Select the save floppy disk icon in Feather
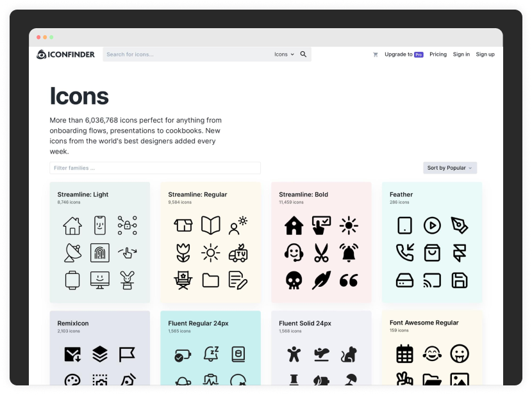This screenshot has height=395, width=532. pos(460,280)
